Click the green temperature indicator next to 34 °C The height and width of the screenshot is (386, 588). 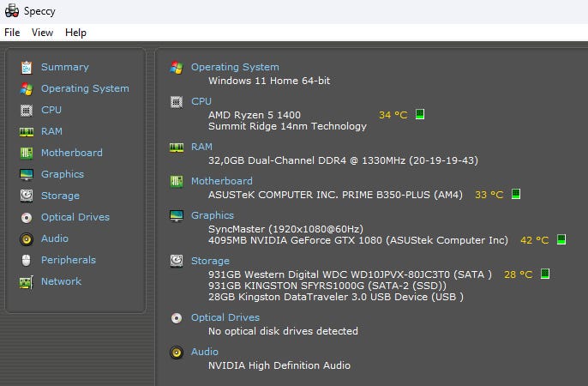420,114
